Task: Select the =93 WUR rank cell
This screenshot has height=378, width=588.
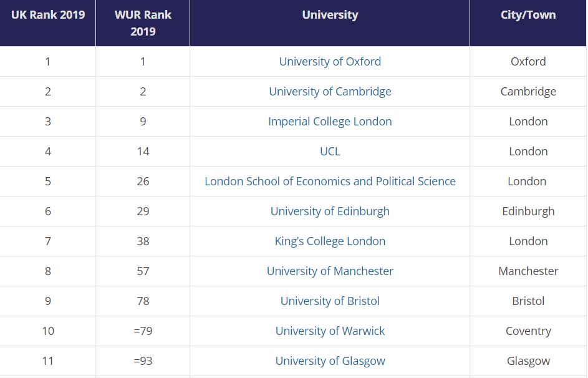Action: tap(143, 361)
